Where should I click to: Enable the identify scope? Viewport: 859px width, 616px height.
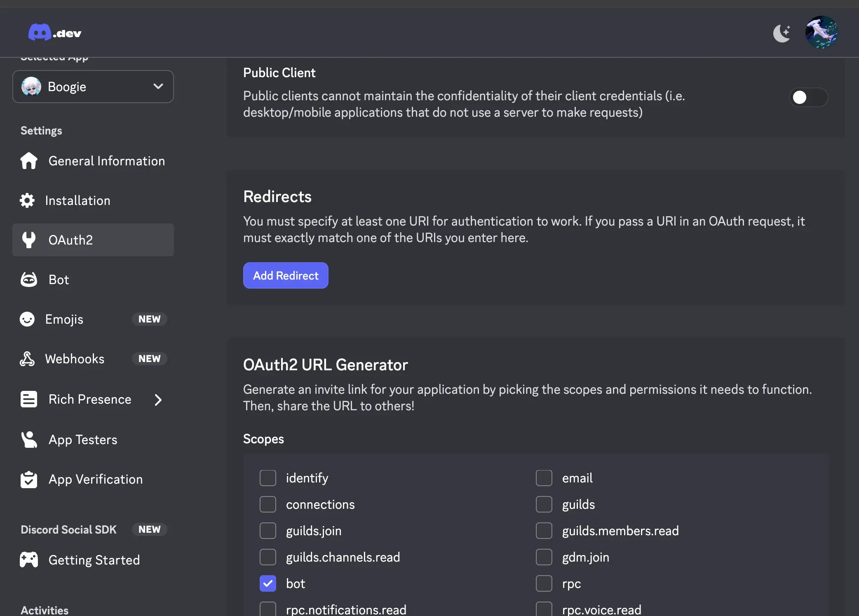(268, 478)
